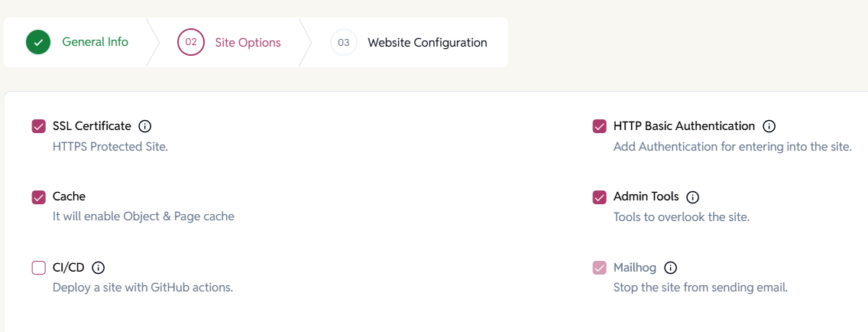Screen dimensions: 868x332
Task: Toggle the HTTP Basic Authentication checkbox
Action: click(600, 126)
